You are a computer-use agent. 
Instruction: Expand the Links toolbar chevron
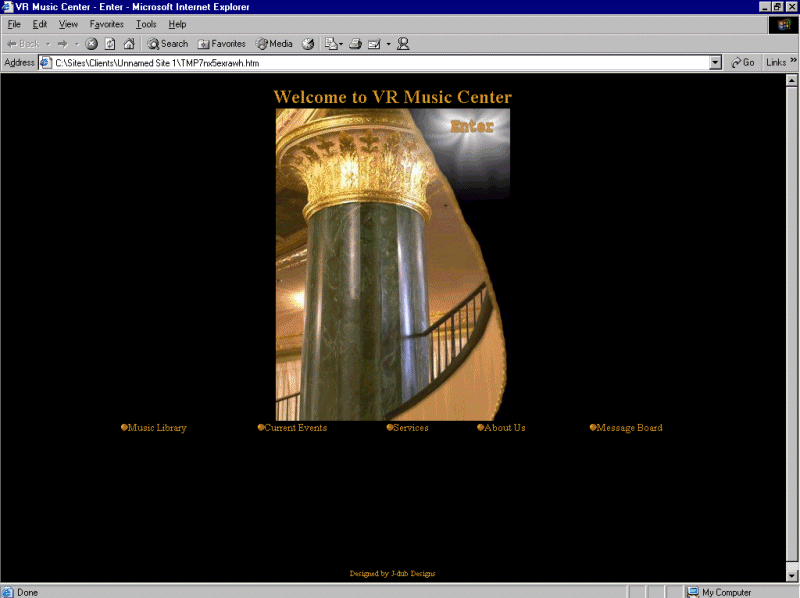(794, 62)
